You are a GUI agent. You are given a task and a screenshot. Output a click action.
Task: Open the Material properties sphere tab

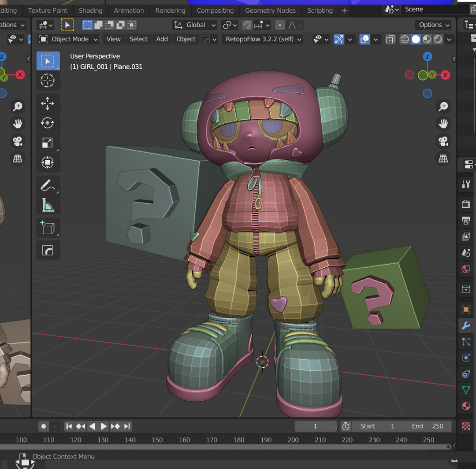click(x=466, y=406)
